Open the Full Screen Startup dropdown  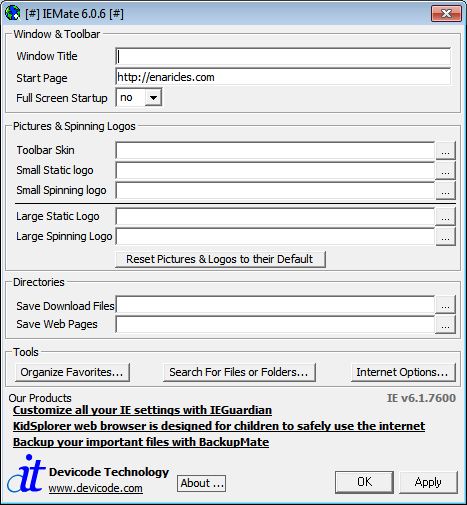point(153,98)
